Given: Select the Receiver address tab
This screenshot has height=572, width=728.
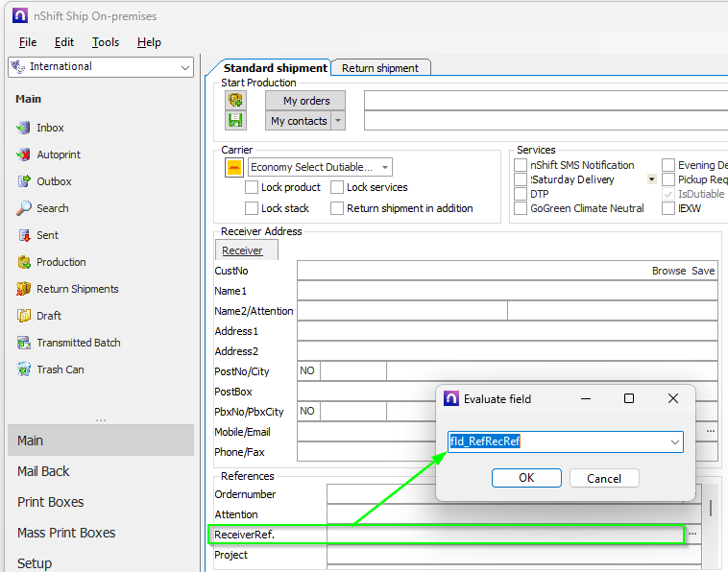Looking at the screenshot, I should (x=247, y=250).
